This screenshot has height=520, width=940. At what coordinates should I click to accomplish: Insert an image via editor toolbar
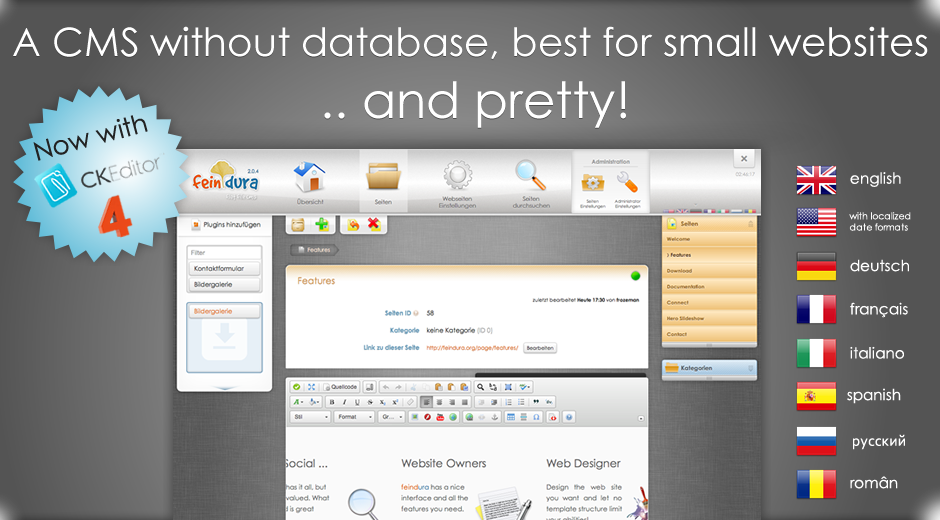point(414,417)
